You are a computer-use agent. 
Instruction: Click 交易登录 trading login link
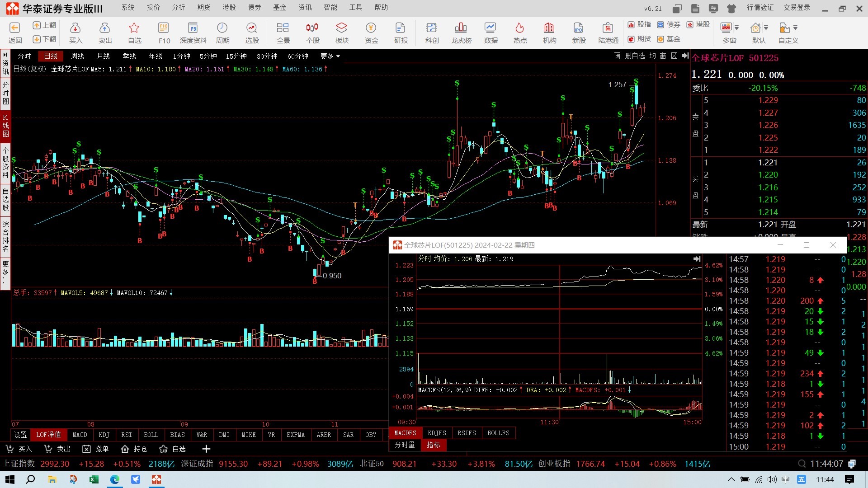[797, 7]
